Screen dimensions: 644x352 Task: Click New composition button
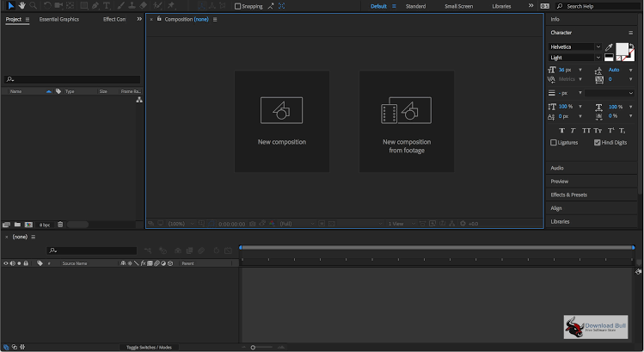[282, 121]
